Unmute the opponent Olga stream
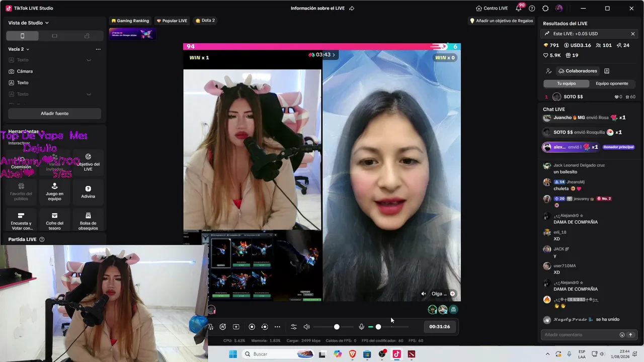Image resolution: width=644 pixels, height=362 pixels. click(424, 294)
